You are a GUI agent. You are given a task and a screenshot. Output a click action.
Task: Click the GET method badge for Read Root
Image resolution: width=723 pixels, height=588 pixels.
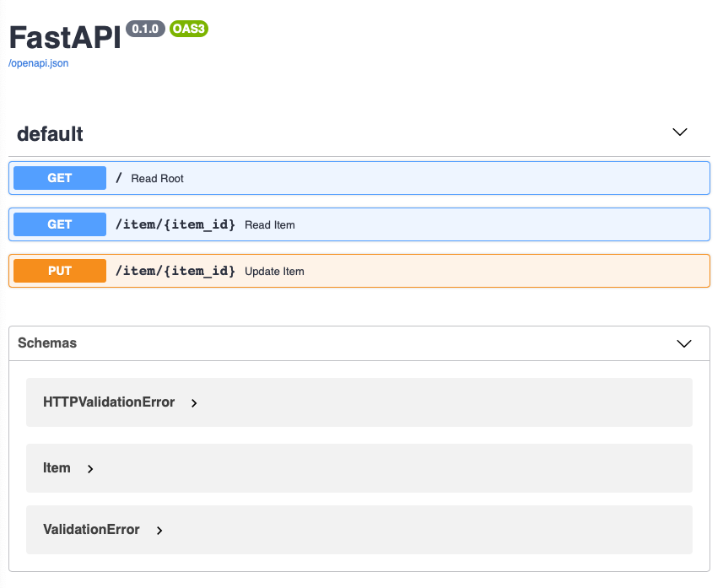click(x=59, y=178)
